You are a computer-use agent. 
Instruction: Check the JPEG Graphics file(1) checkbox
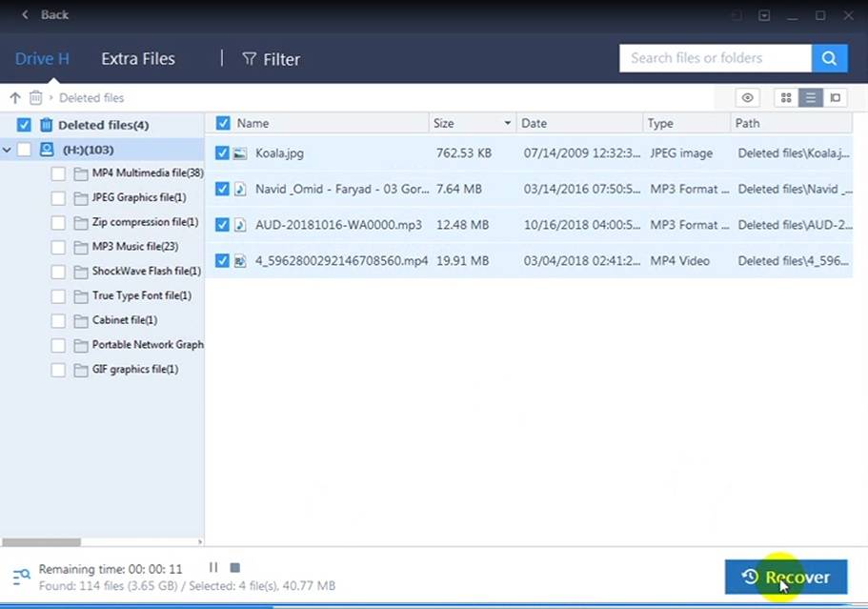[x=58, y=198]
